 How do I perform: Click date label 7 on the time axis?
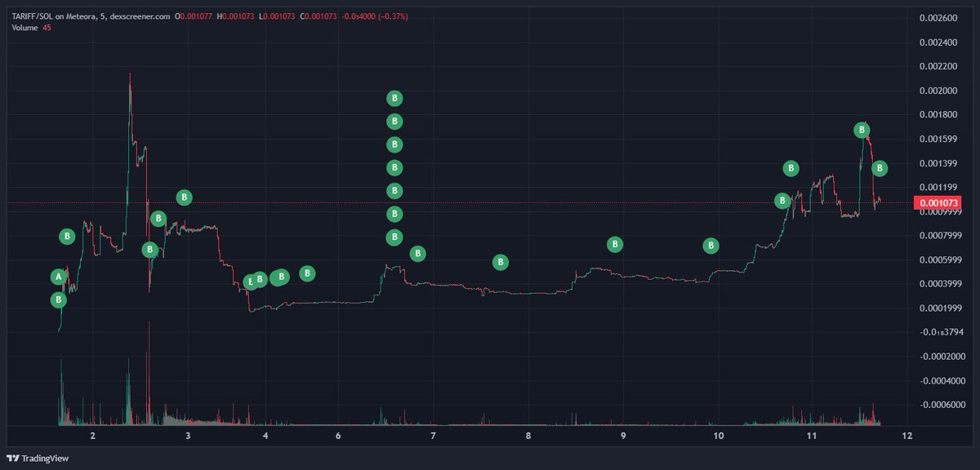pyautogui.click(x=433, y=437)
